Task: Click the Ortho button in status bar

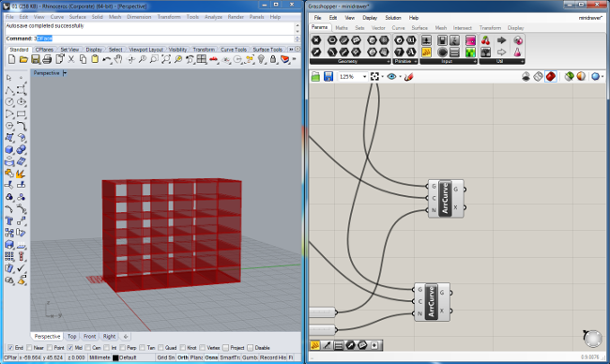Action: tap(182, 357)
